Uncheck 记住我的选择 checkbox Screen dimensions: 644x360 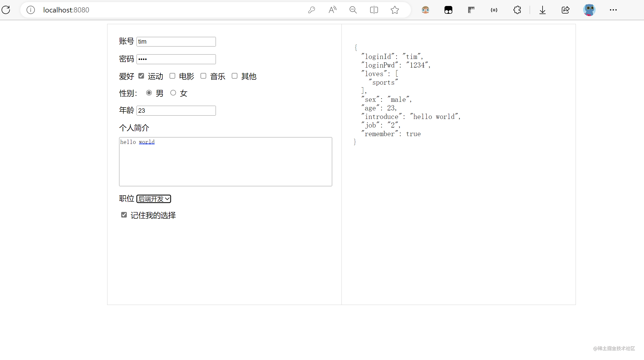click(124, 215)
